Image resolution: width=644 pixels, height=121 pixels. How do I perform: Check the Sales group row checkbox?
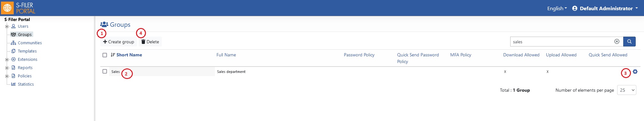click(x=105, y=71)
